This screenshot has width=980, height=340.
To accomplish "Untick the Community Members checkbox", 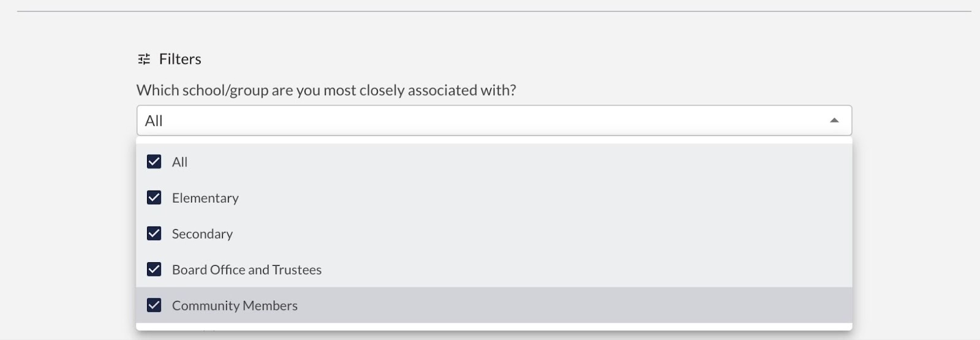I will [154, 305].
